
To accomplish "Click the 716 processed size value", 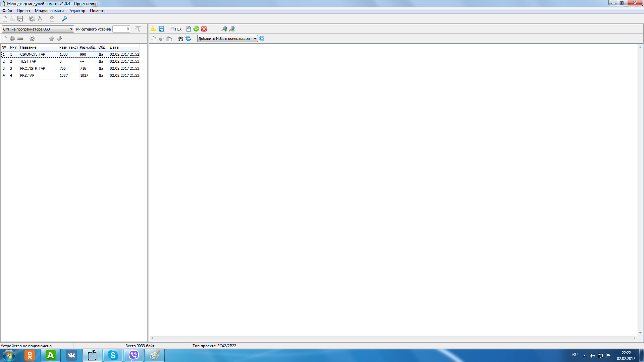I will tap(83, 69).
